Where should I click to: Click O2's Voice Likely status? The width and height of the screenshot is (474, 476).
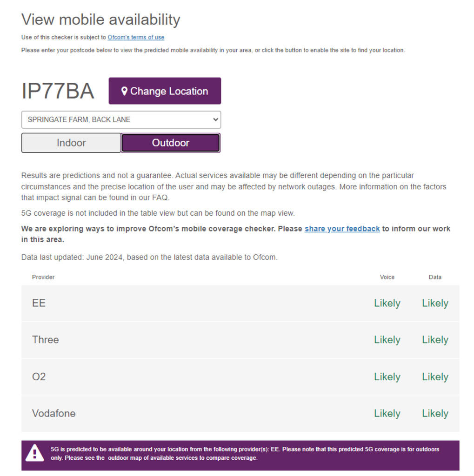pos(387,377)
